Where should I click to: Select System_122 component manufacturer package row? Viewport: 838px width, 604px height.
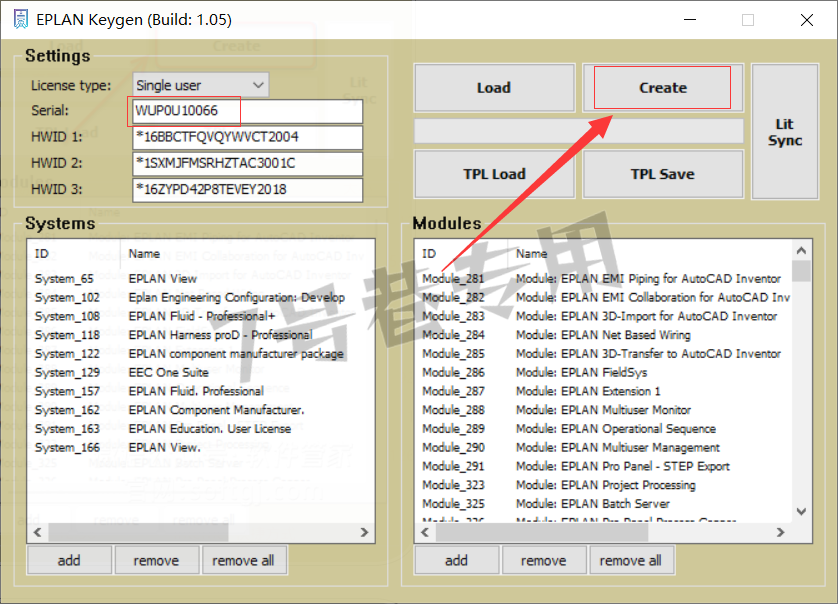(x=201, y=353)
